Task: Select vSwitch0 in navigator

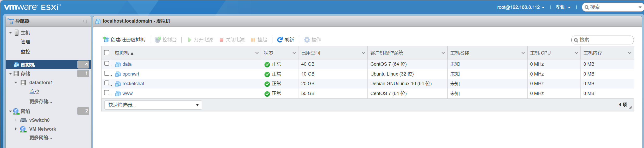Action: [39, 120]
